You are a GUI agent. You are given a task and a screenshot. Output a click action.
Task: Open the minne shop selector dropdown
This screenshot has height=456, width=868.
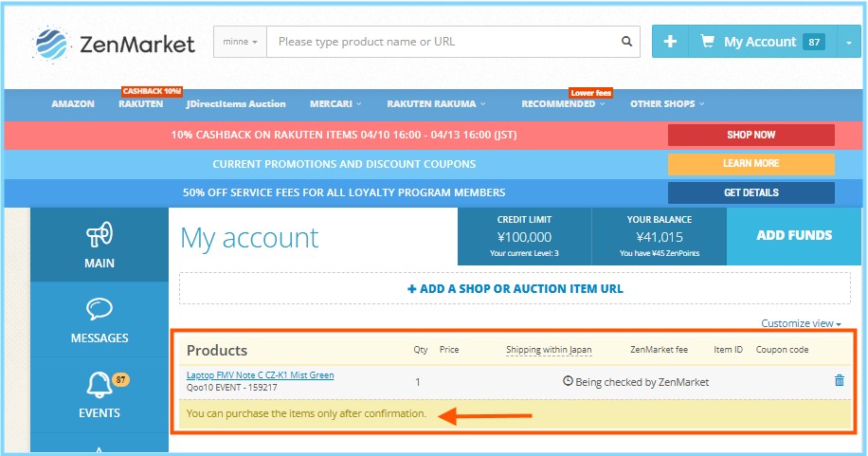241,42
